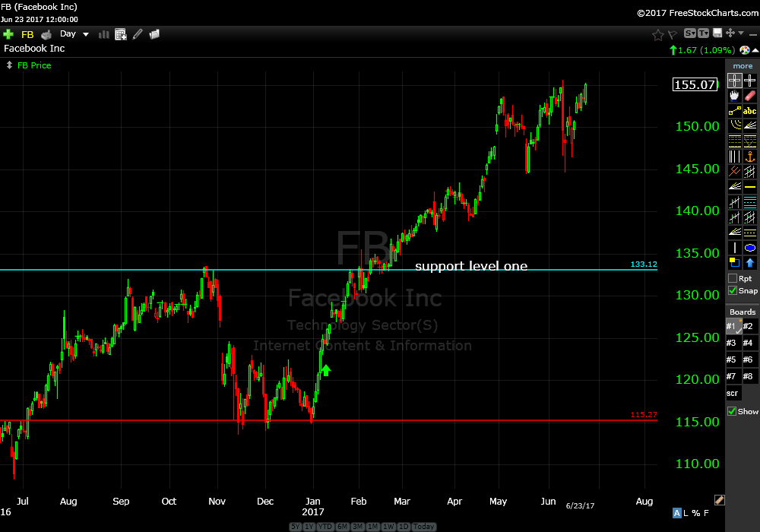
Task: Choose the abc text annotation tool
Action: (x=750, y=111)
